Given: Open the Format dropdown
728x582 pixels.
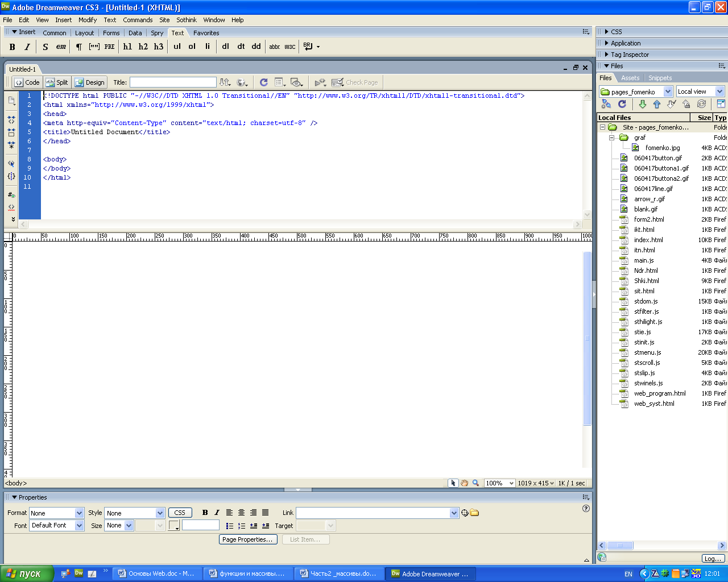Looking at the screenshot, I should (57, 513).
